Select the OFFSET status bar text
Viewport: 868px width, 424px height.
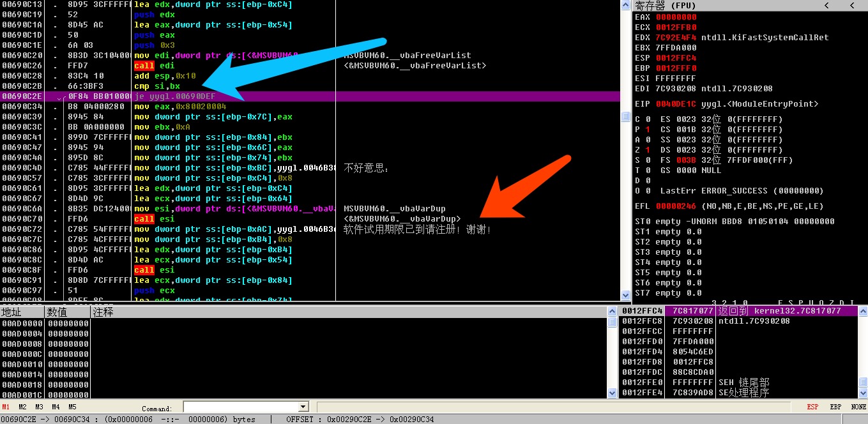360,420
